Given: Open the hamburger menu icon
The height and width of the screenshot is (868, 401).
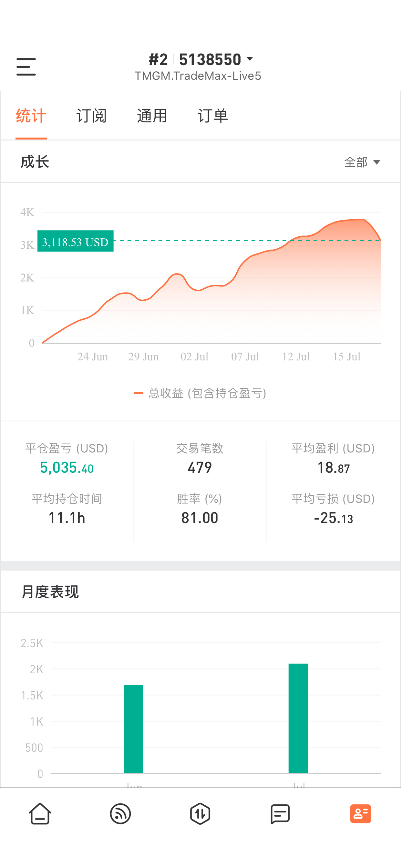Looking at the screenshot, I should coord(26,67).
